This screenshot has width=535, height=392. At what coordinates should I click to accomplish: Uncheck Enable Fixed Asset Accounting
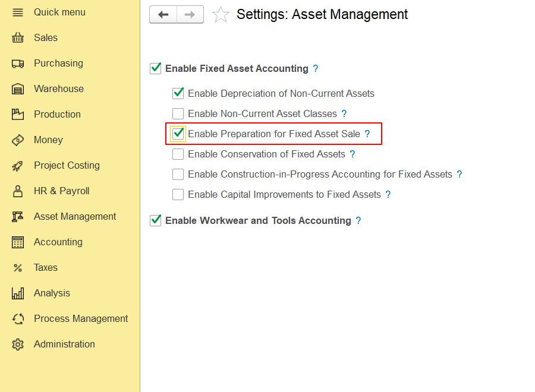[x=156, y=68]
